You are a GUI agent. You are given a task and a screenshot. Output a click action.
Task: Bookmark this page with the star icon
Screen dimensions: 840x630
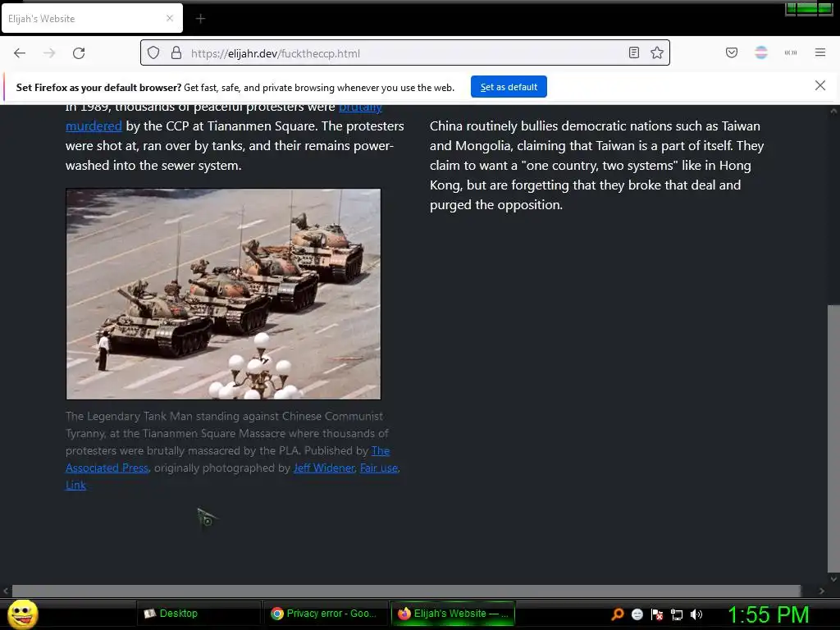tap(657, 52)
